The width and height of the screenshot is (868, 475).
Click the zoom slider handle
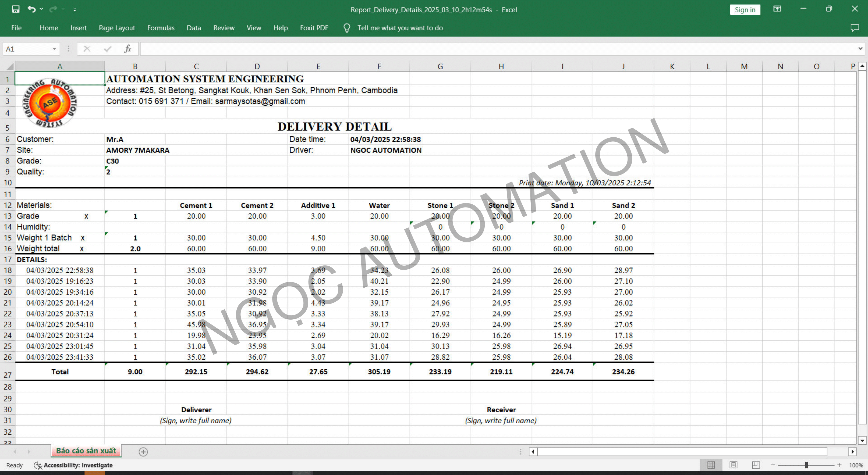(806, 465)
